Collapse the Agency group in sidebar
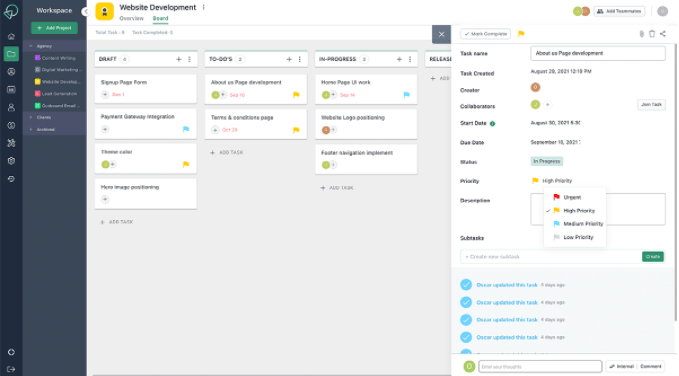679x376 pixels. click(x=31, y=45)
